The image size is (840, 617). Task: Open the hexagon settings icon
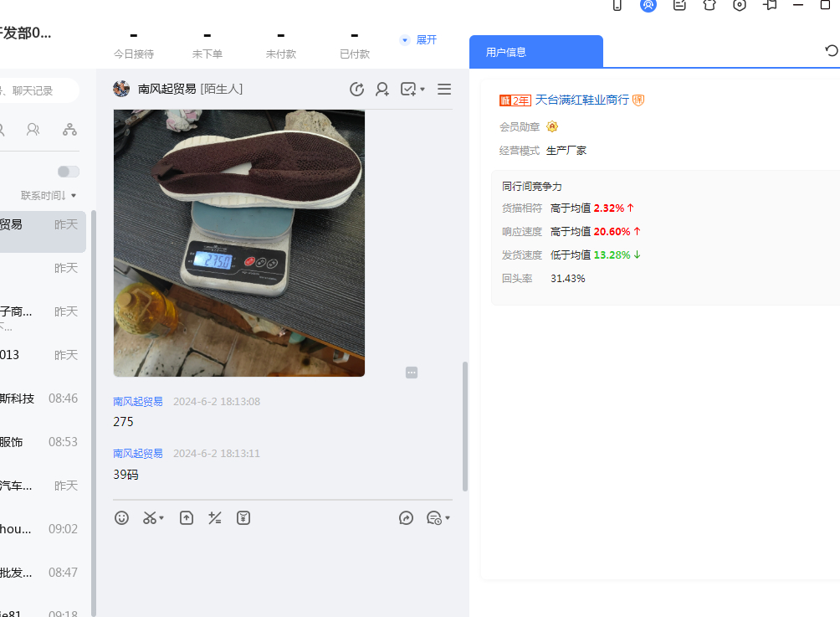[x=740, y=5]
